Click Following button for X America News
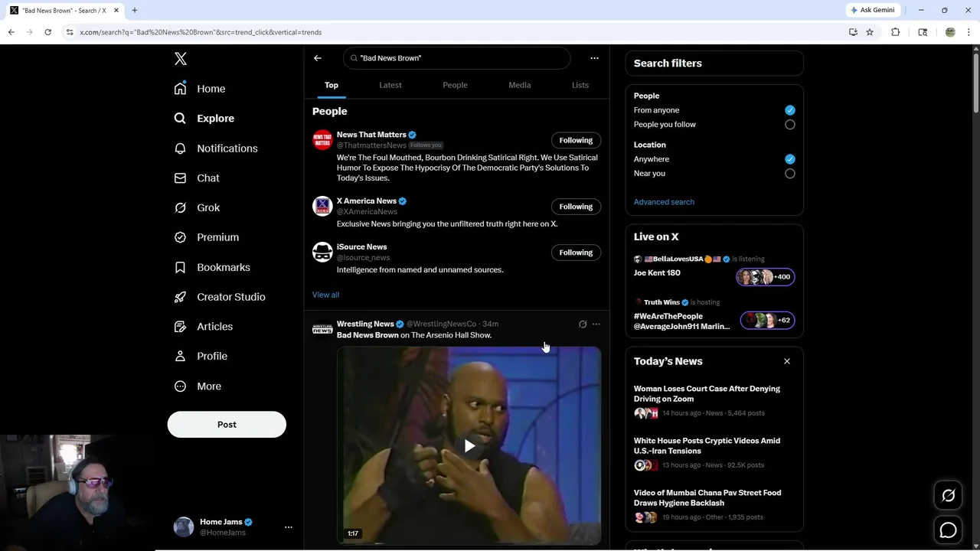980x551 pixels. click(x=576, y=207)
